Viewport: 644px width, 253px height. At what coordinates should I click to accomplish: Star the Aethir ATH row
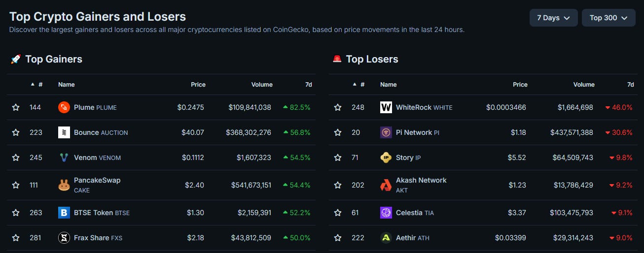click(338, 238)
